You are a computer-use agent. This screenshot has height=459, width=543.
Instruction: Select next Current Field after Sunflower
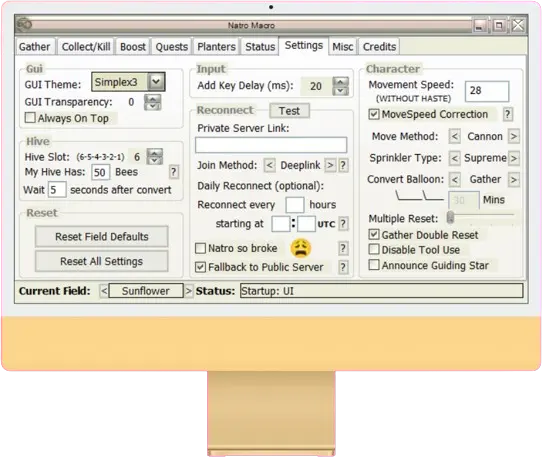tap(188, 291)
